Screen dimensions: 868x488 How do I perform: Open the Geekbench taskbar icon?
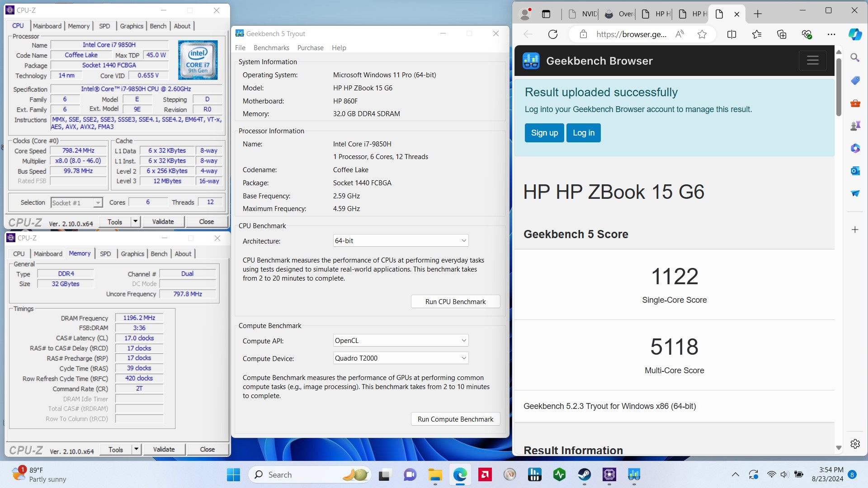point(634,474)
